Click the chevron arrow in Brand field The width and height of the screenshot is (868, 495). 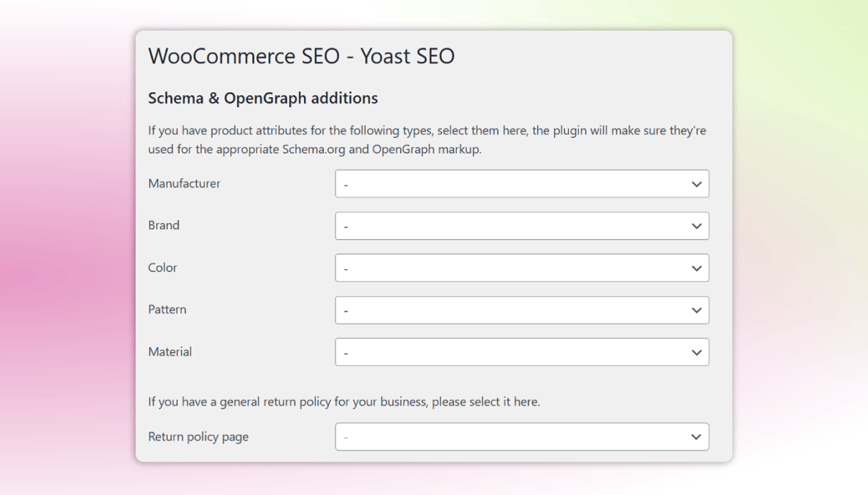[x=697, y=226]
